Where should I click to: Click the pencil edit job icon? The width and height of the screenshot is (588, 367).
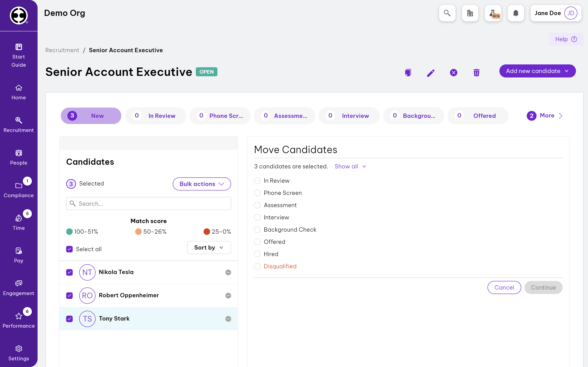(x=431, y=73)
